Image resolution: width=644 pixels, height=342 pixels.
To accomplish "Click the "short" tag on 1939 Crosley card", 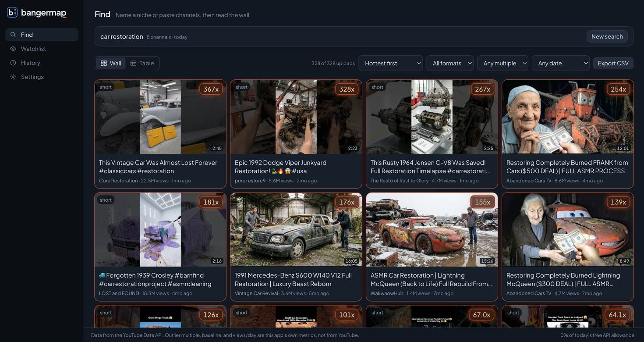I will (106, 200).
